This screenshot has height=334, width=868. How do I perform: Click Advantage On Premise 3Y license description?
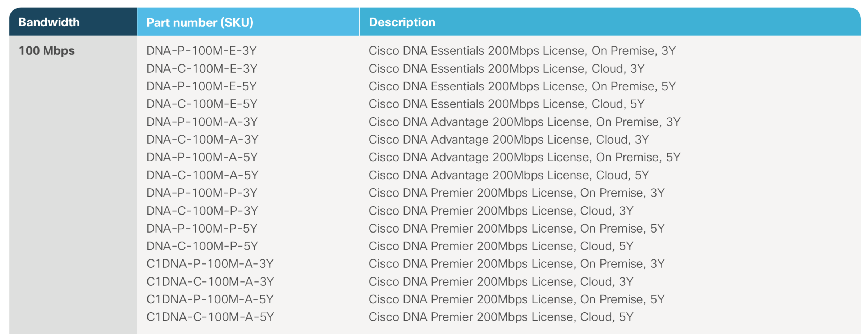coord(524,122)
